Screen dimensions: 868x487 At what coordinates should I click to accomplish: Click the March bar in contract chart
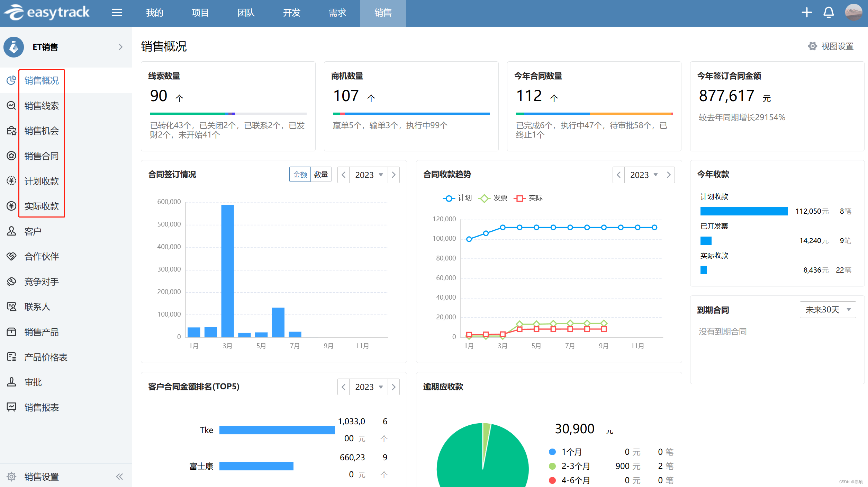click(x=227, y=271)
